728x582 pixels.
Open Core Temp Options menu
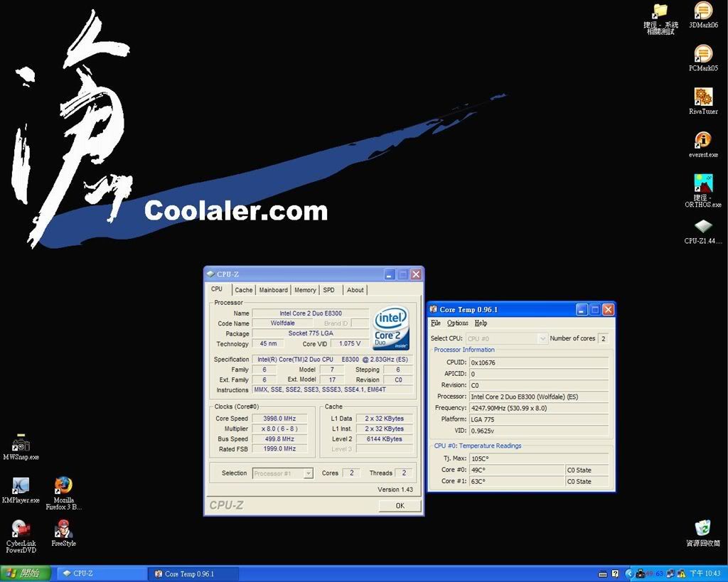click(457, 323)
